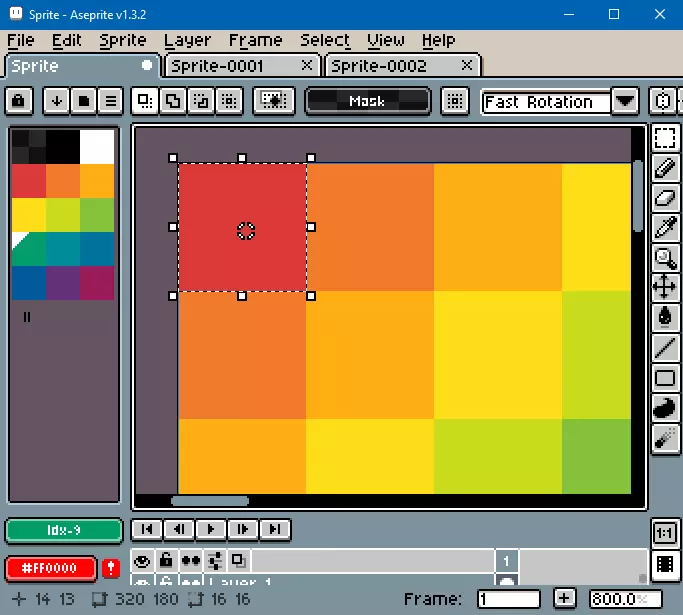Select the Eyedropper tool
The width and height of the screenshot is (683, 615).
click(x=665, y=227)
